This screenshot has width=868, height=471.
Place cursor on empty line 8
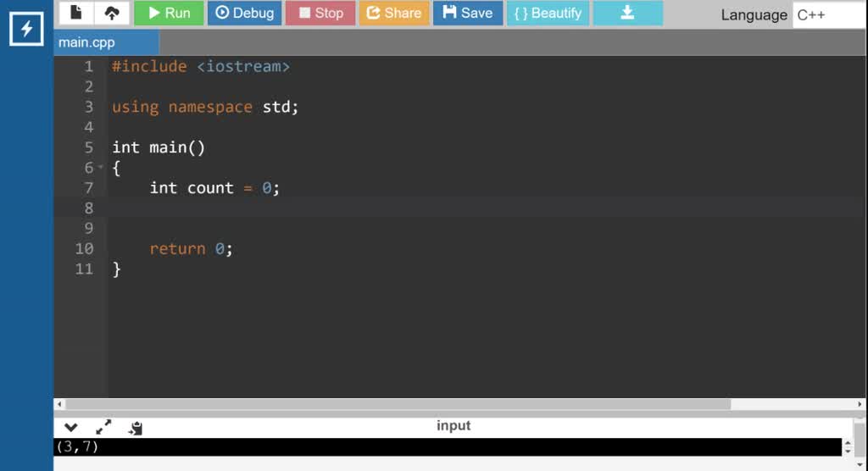(339, 208)
